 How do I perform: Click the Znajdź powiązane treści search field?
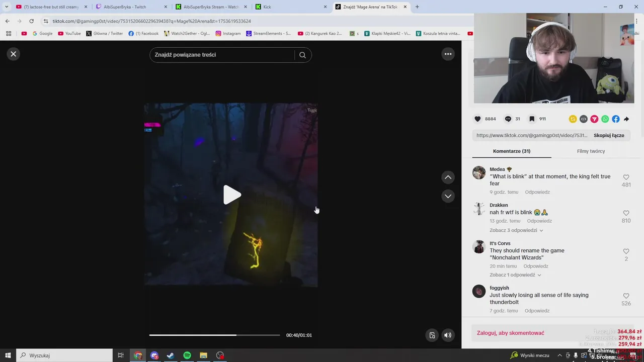pyautogui.click(x=221, y=55)
